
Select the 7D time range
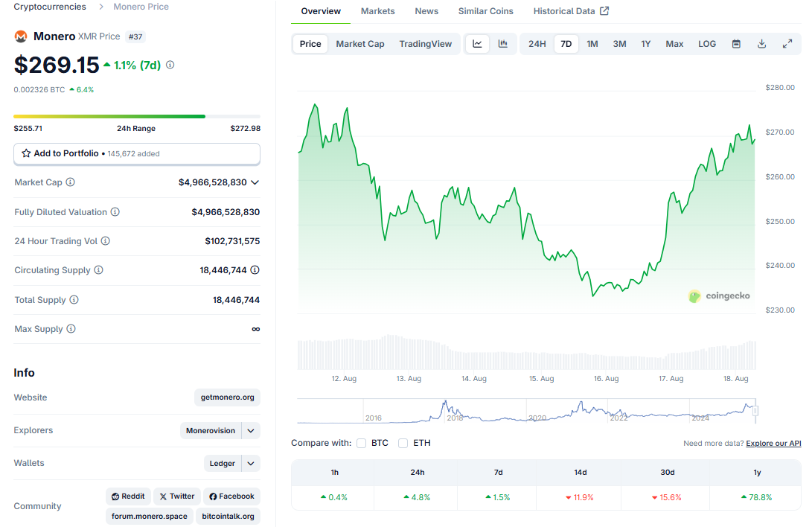click(566, 44)
